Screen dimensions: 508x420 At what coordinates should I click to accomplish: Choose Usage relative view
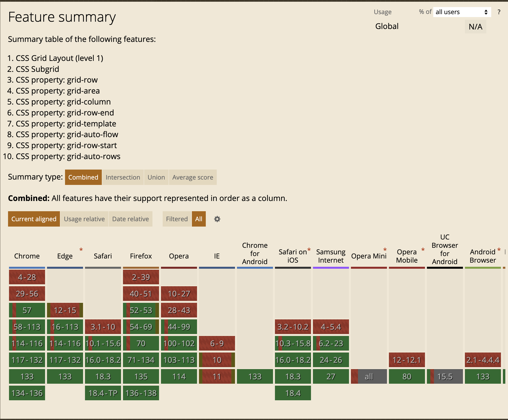coord(85,219)
